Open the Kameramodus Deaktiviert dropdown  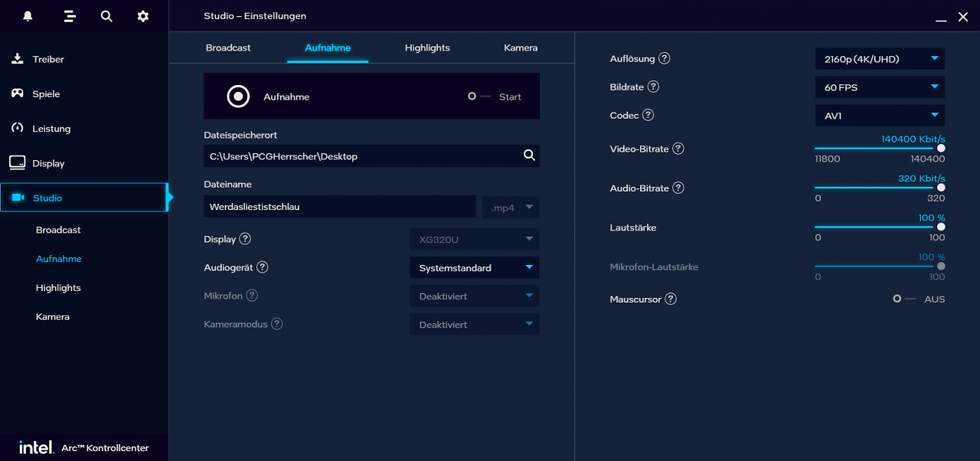(x=475, y=324)
